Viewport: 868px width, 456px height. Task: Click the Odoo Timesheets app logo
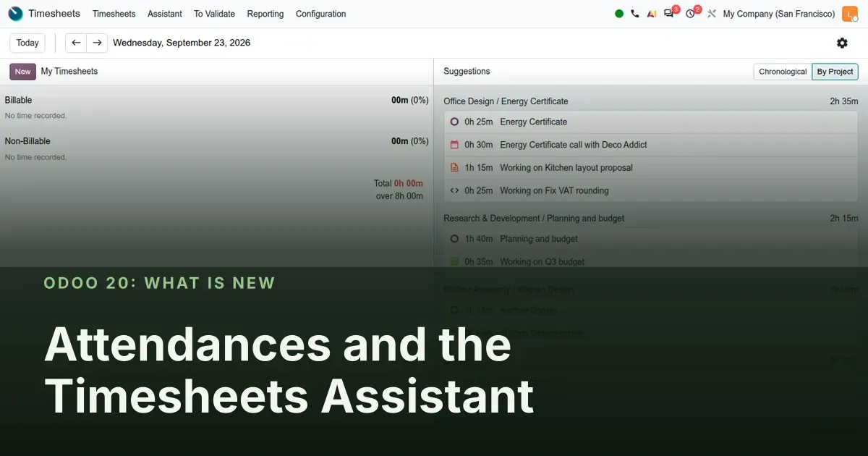point(15,14)
